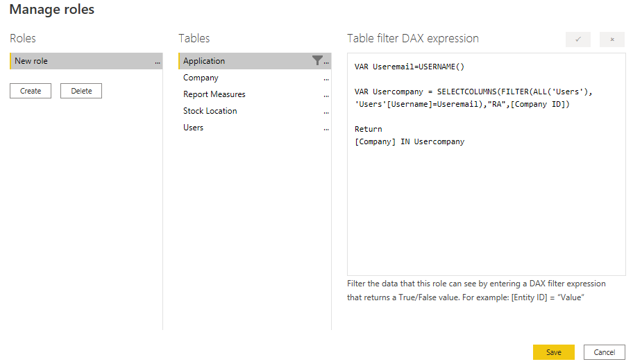
Task: Pick the Users table from the list
Action: pos(255,128)
